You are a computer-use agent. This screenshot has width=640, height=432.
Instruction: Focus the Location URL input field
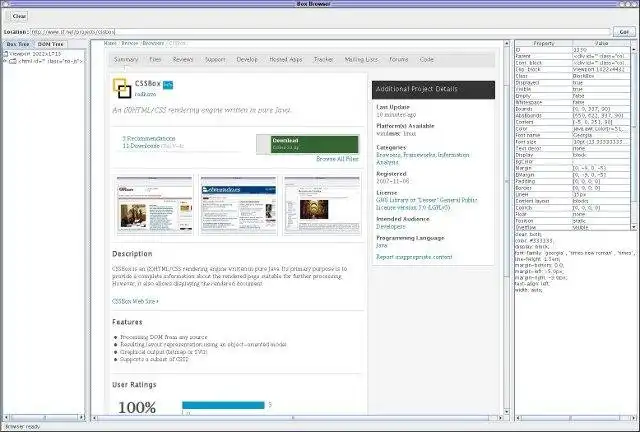pos(320,31)
